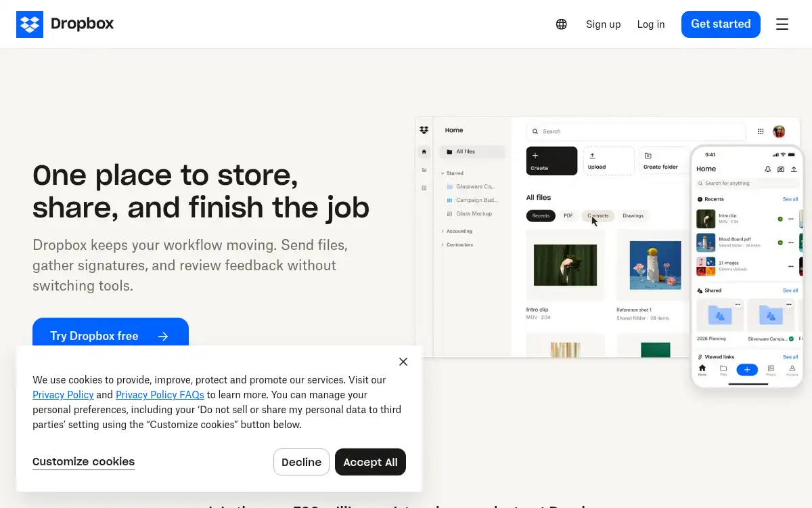The image size is (812, 508).
Task: Open the three-dot menu on the 2026 Planning folder
Action: click(x=738, y=305)
